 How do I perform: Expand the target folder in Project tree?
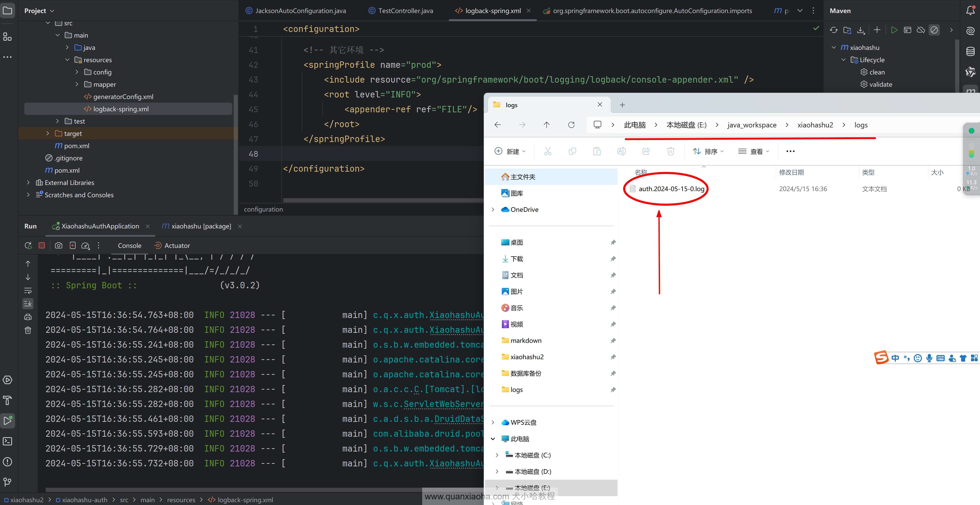pos(48,134)
